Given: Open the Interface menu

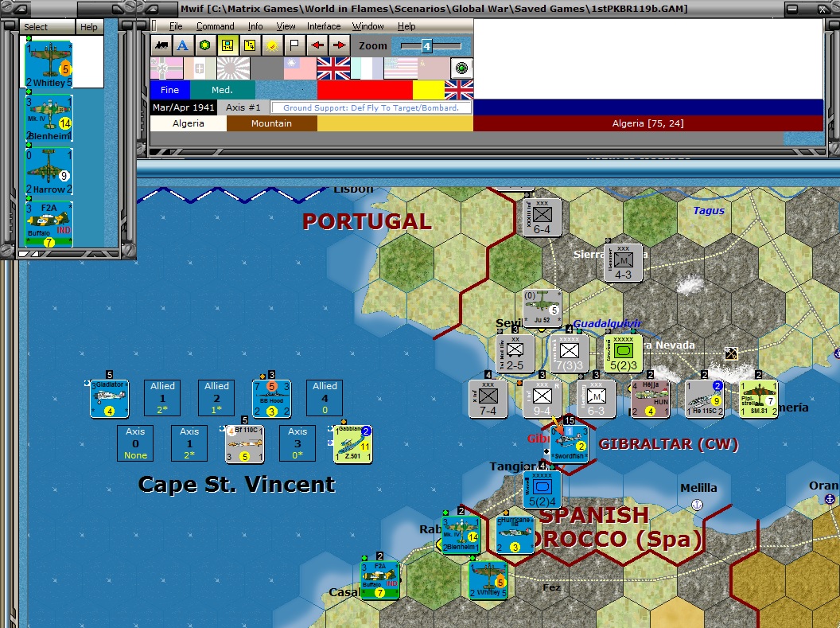Looking at the screenshot, I should point(324,26).
